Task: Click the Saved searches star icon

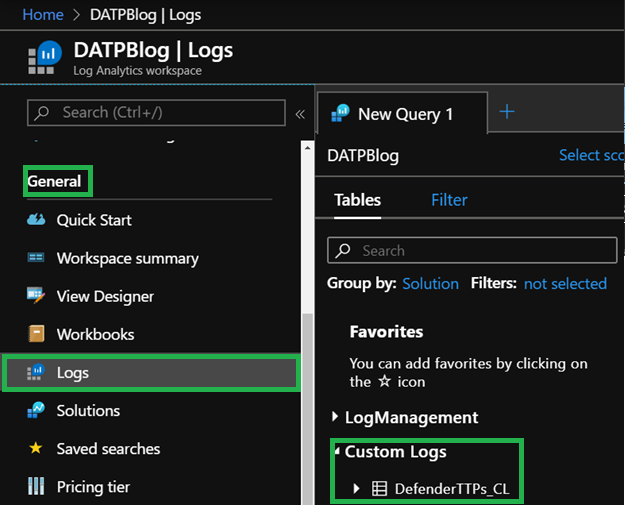Action: click(x=37, y=449)
